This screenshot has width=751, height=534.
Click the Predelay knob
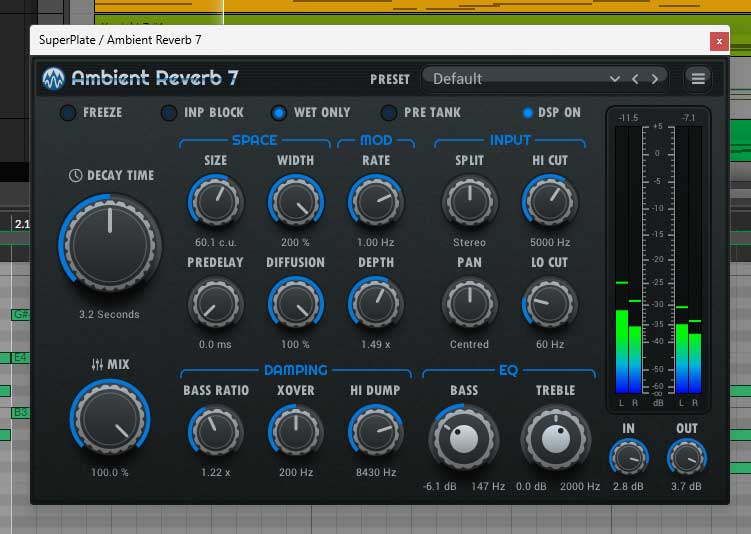[x=216, y=303]
